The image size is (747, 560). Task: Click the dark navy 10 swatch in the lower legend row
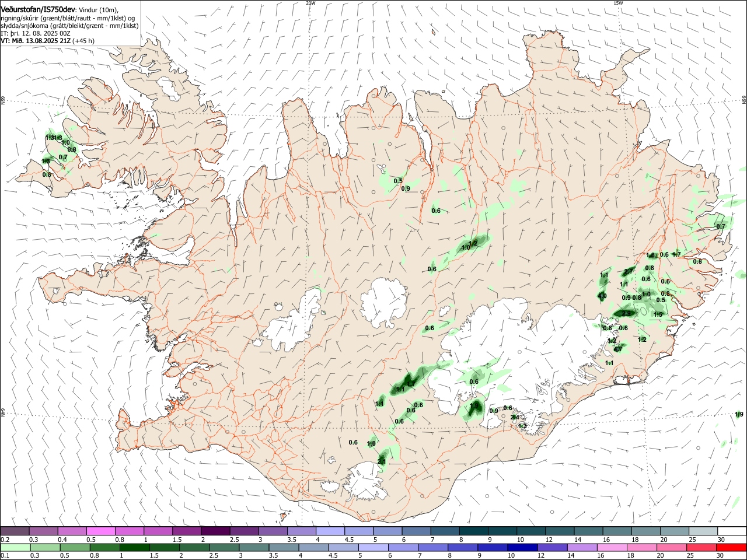[522, 547]
